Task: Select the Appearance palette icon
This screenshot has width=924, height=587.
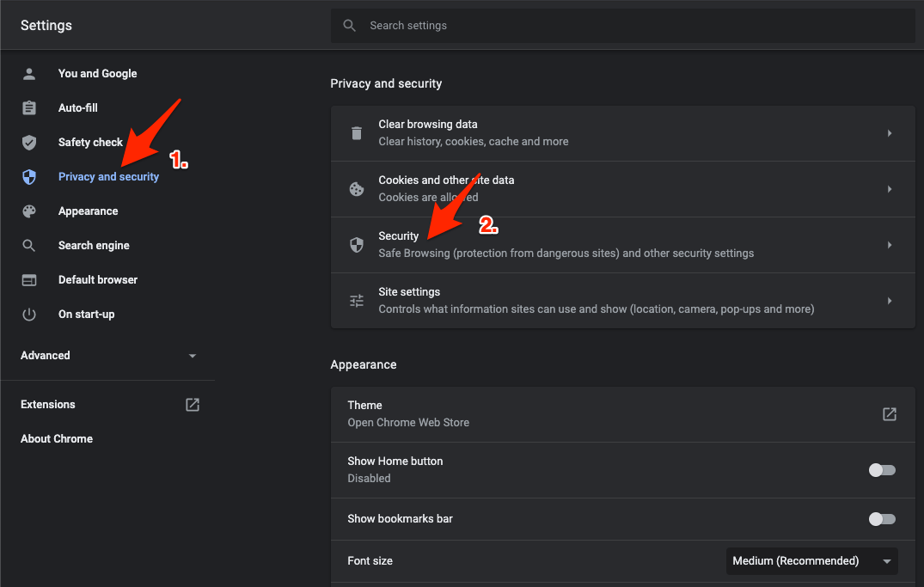Action: [x=29, y=211]
